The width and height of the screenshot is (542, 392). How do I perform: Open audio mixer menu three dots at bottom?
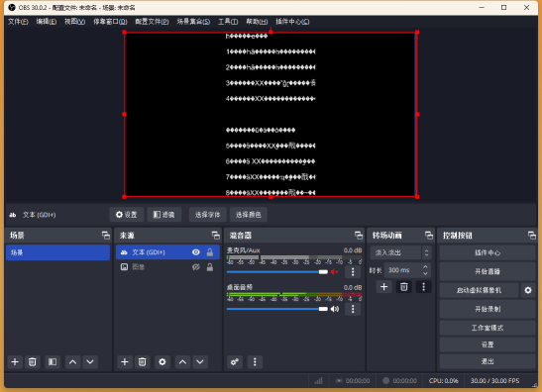(255, 362)
